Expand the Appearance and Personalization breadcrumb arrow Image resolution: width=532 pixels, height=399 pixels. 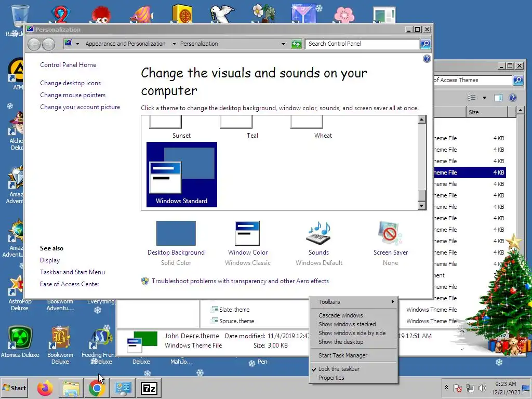click(x=174, y=44)
